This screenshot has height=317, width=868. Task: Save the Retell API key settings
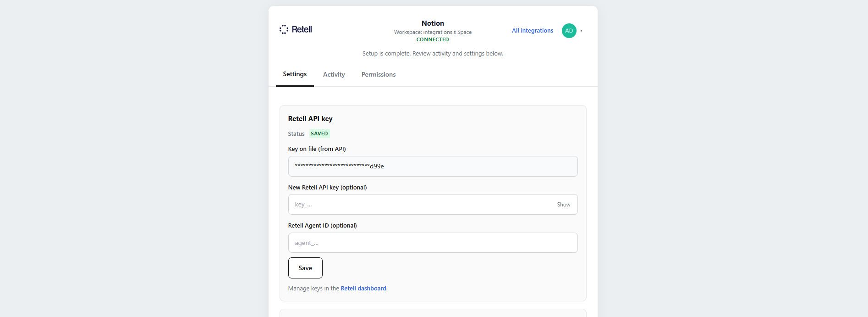click(305, 268)
